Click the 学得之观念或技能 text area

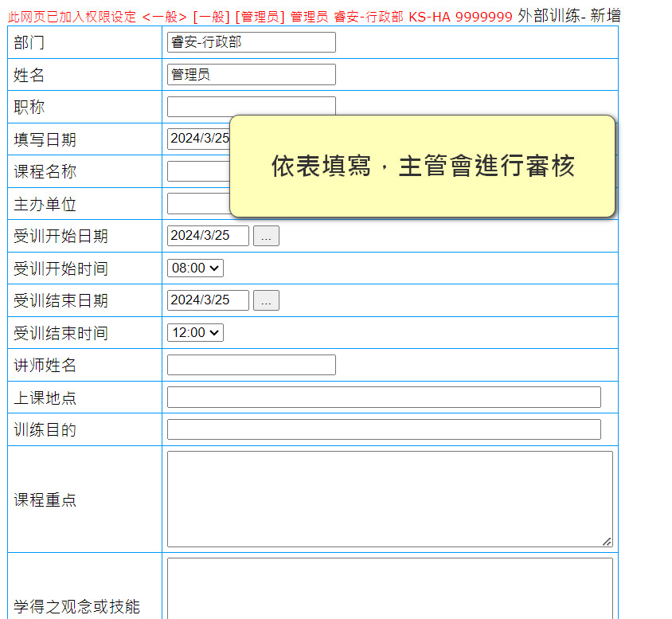[389, 590]
